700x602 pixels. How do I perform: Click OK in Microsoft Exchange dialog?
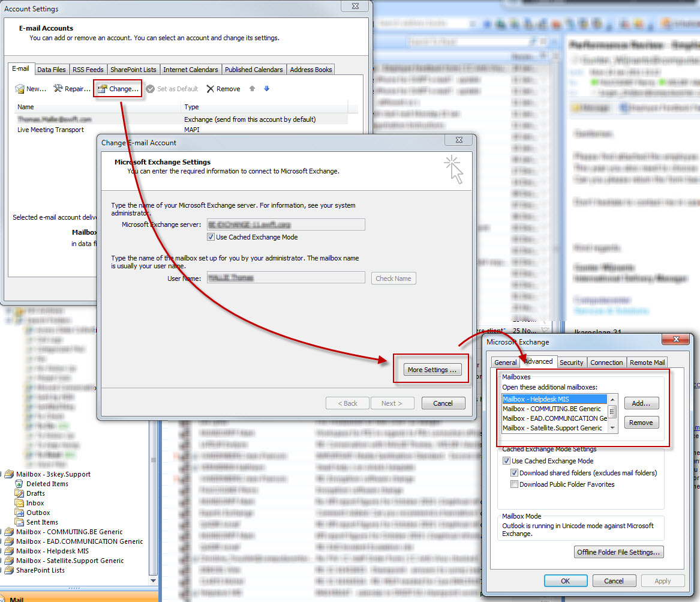pyautogui.click(x=566, y=580)
